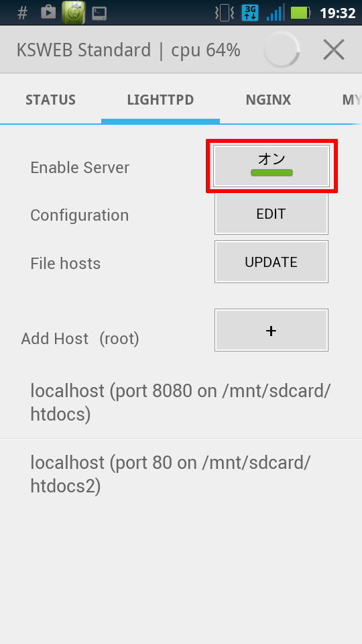Tap the 3G data indicator icon
This screenshot has height=644, width=362.
250,13
